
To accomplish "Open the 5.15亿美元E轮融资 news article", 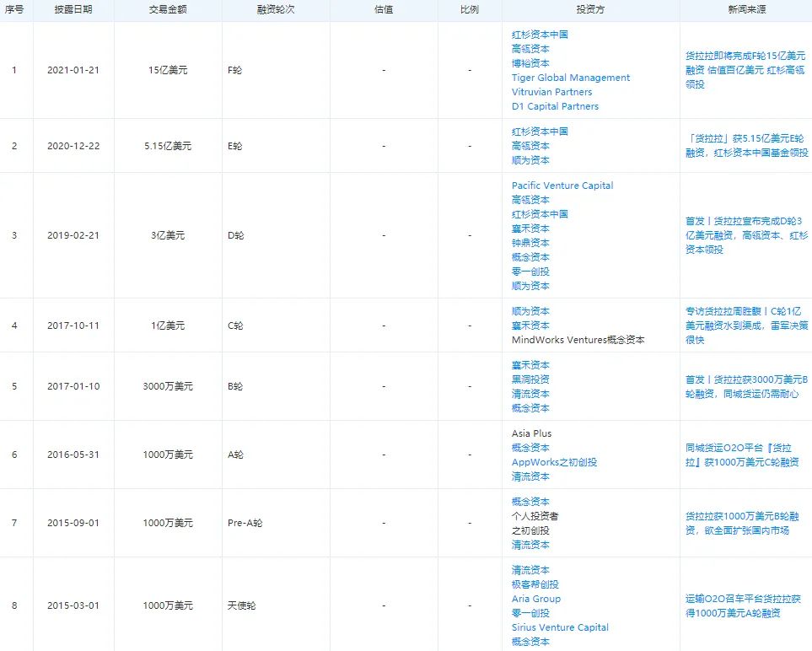I will (x=745, y=145).
